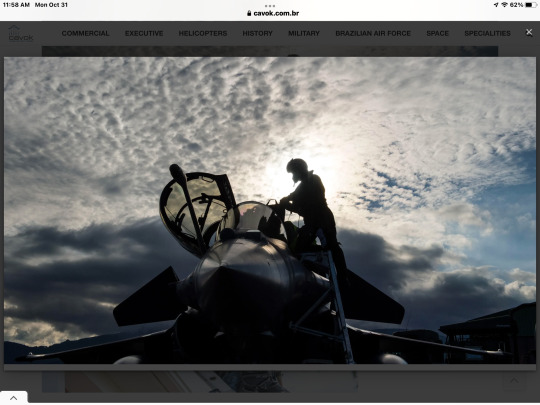
Task: Tap the battery status icon
Action: coord(530,5)
